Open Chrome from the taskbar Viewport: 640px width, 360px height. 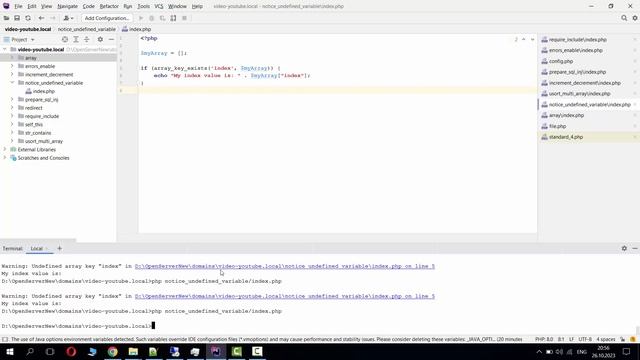[x=113, y=351]
